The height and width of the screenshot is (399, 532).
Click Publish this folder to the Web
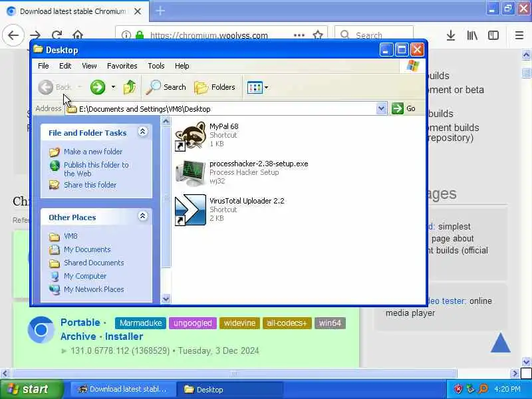96,169
